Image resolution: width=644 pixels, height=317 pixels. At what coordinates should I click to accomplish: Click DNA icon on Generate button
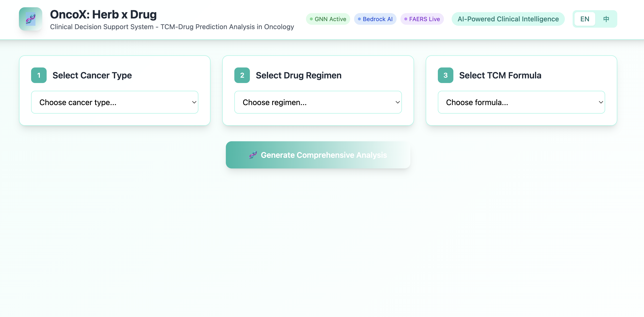point(253,155)
